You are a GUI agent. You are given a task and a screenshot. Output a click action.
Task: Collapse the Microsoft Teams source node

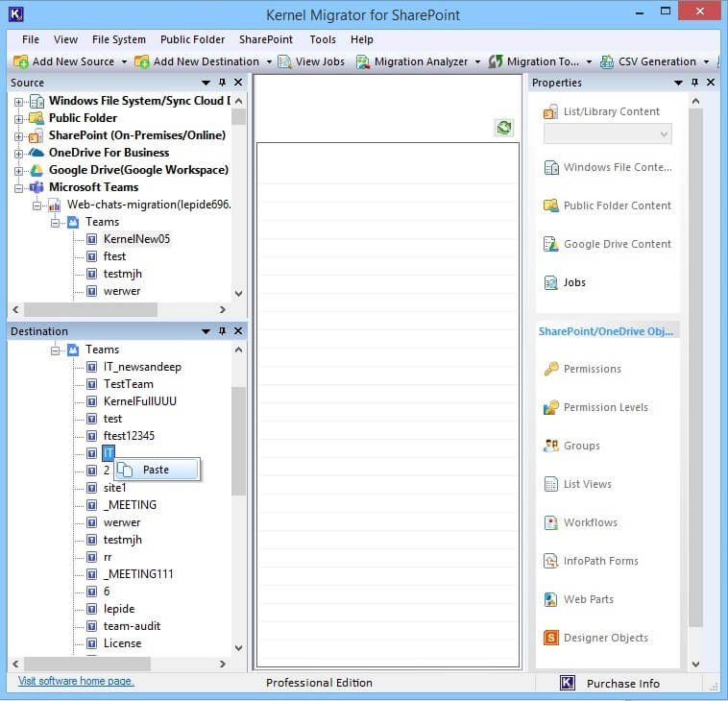18,188
